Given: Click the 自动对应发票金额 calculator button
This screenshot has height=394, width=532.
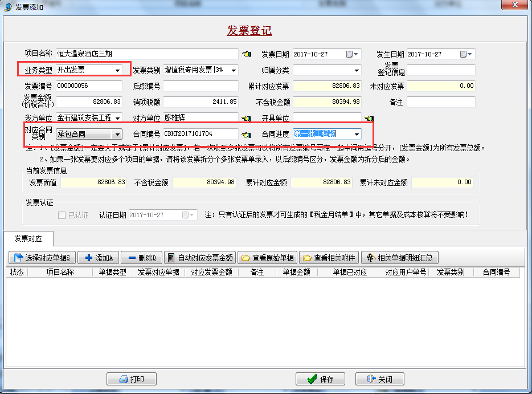Looking at the screenshot, I should (199, 258).
